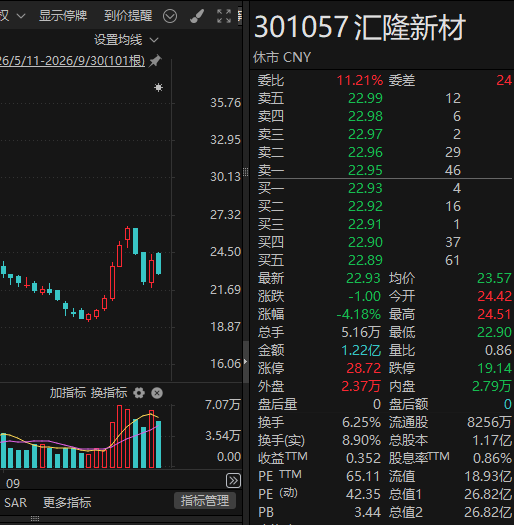Open indicator settings gear icon
The width and height of the screenshot is (514, 525).
(139, 393)
